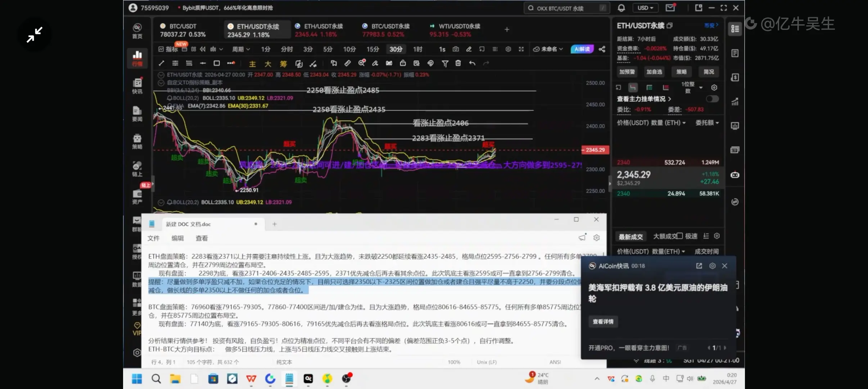Collapse the 自定义TD指标策略 indicator toggle

[x=161, y=82]
